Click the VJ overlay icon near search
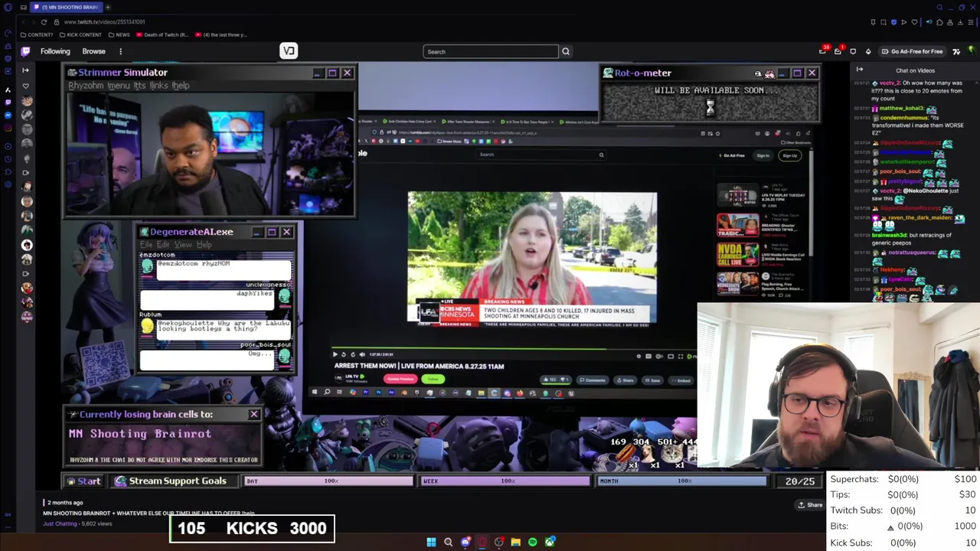Screen dimensions: 980x551 coord(289,51)
